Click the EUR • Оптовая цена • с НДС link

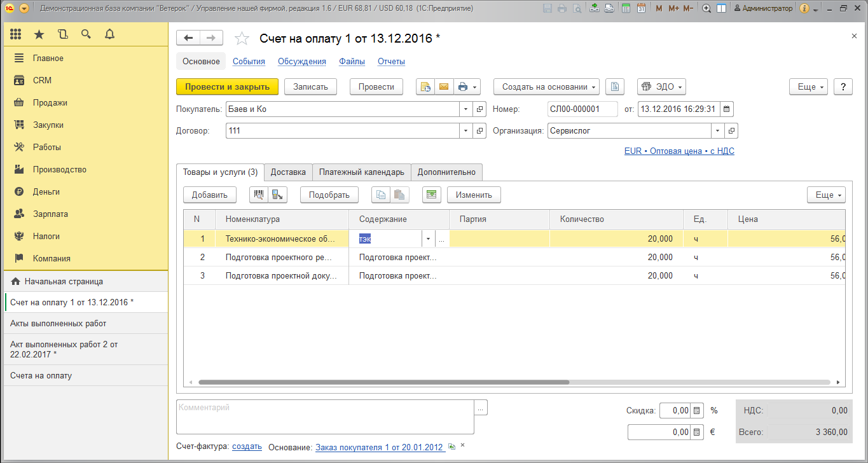pos(679,151)
